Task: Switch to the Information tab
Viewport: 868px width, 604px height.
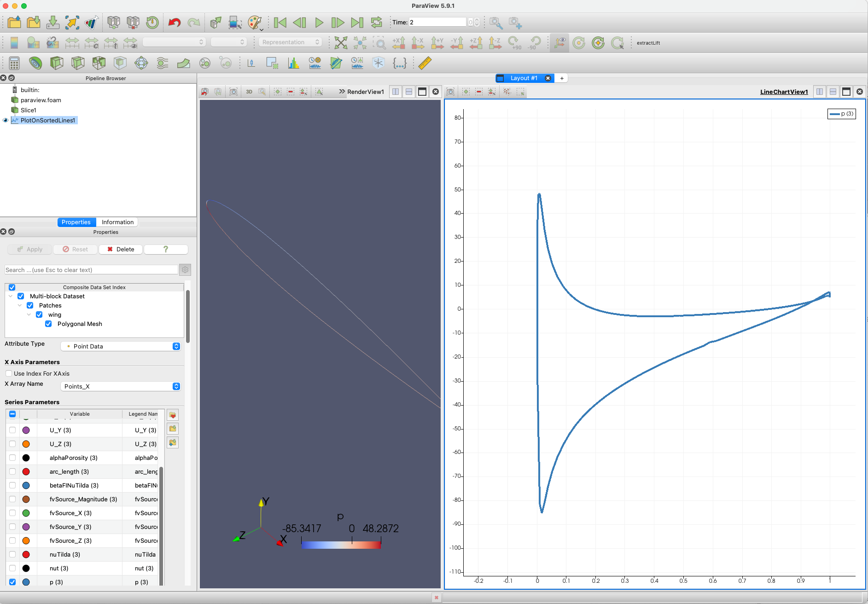Action: [117, 222]
